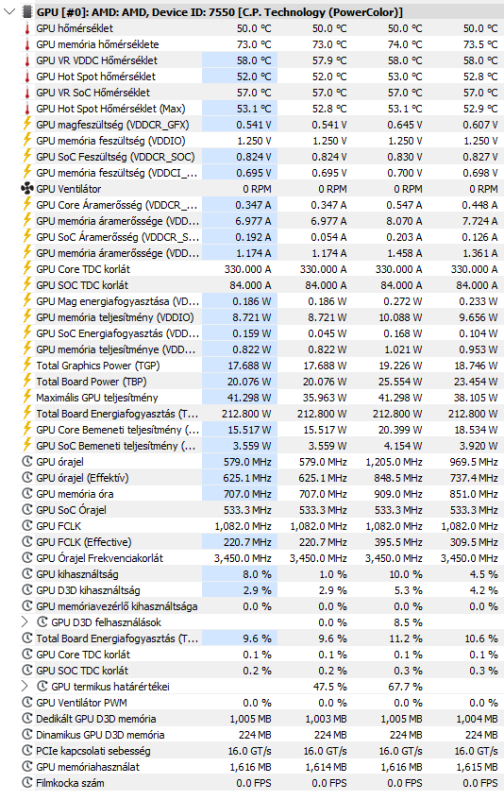Screen dimensions: 504x800
Task: Click clock icon beside GPU kihasználtság
Action: coord(27,574)
